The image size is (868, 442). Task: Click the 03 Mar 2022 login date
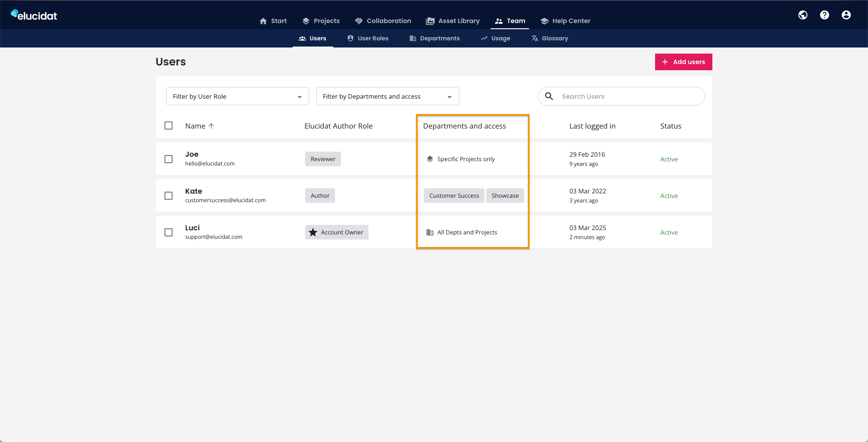588,191
